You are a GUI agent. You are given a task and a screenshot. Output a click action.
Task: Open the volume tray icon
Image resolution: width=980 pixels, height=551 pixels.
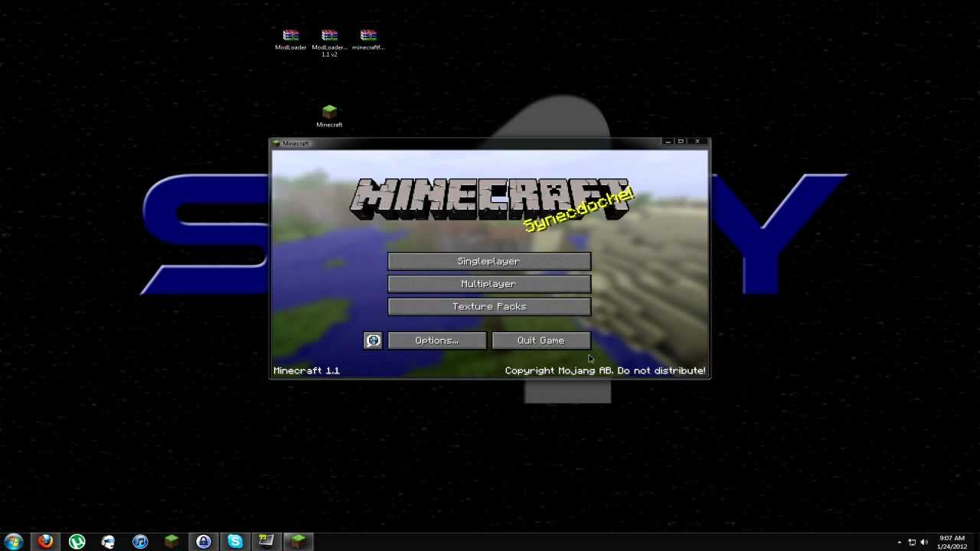[924, 542]
